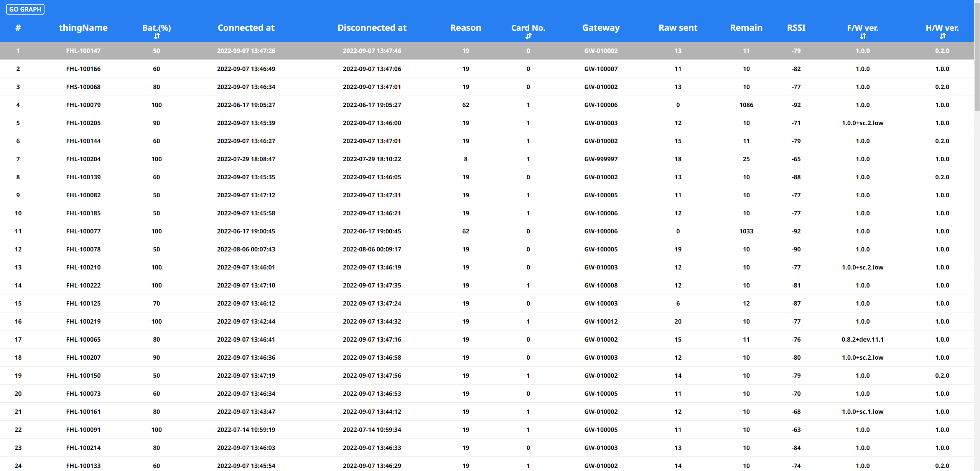Click the vertical scrollbar thumb
The height and width of the screenshot is (471, 980).
point(977,58)
